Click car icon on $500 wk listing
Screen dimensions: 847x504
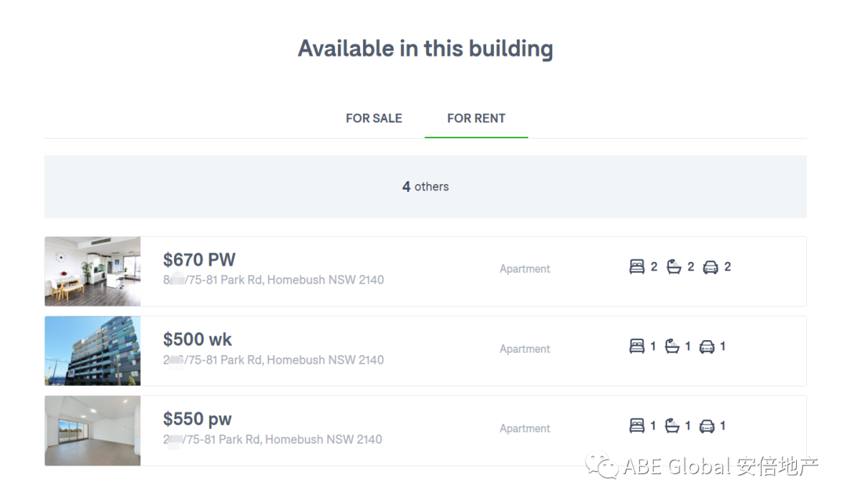[x=707, y=346]
